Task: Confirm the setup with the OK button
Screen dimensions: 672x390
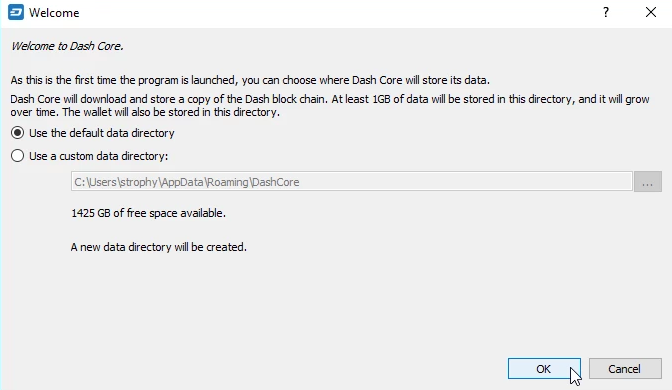Action: tap(544, 369)
